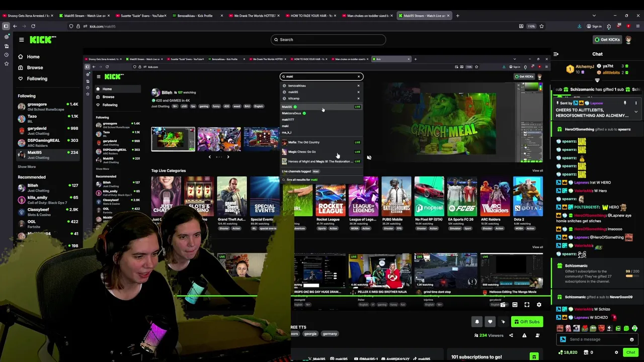Viewport: 644px width, 362px height.
Task: Open reader or picture-in-picture icon in address bar
Action: tap(521, 26)
